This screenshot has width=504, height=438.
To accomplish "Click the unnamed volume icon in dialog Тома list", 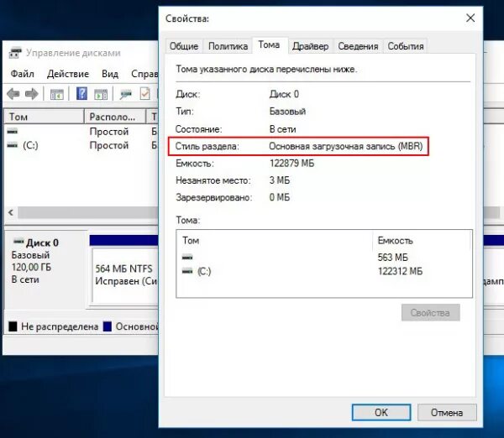I will [187, 257].
